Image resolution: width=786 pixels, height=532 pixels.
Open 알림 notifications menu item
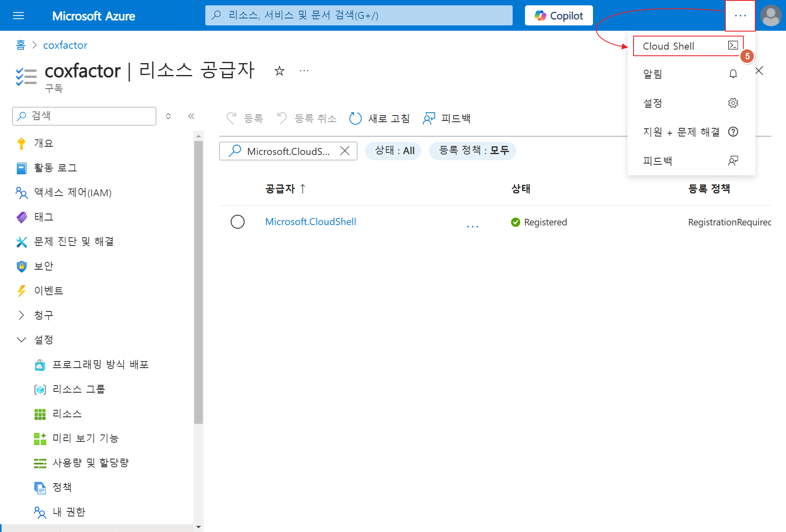(x=691, y=74)
